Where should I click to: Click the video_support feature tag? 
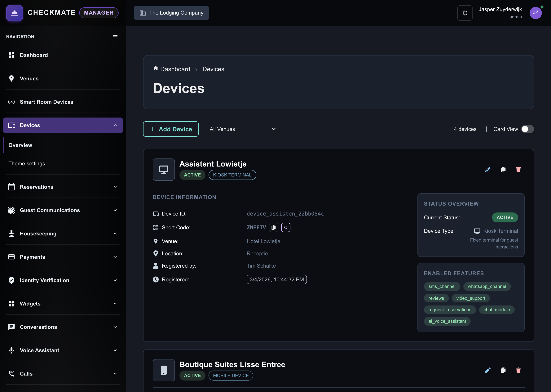coord(470,298)
